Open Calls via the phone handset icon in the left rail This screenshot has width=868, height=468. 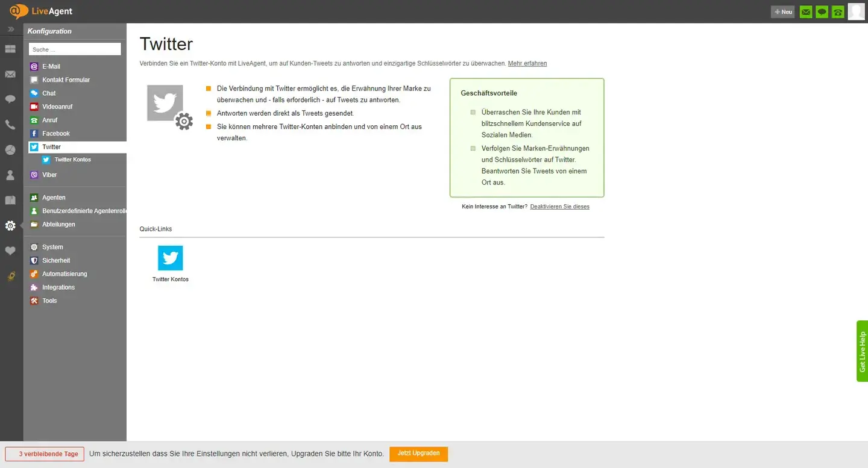click(x=10, y=125)
